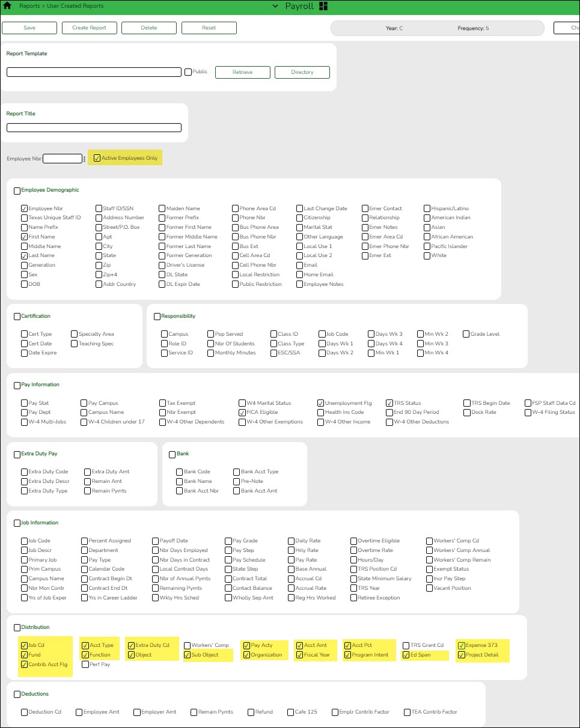580x728 pixels.
Task: Save the current report
Action: 29,28
